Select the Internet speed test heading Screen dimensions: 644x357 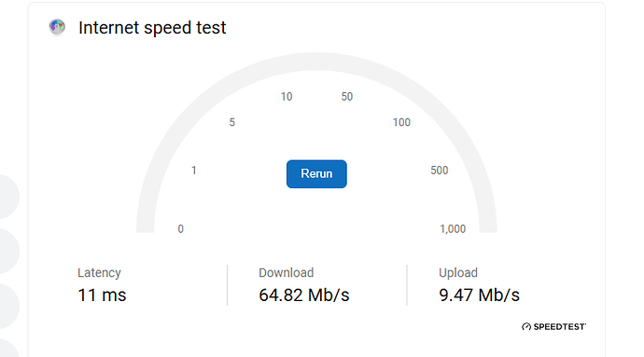point(152,27)
